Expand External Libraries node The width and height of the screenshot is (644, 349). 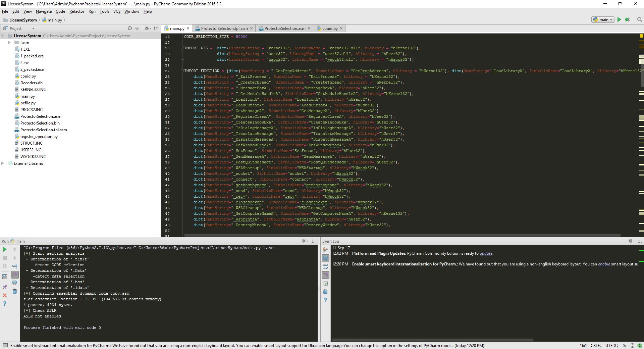(x=3, y=163)
